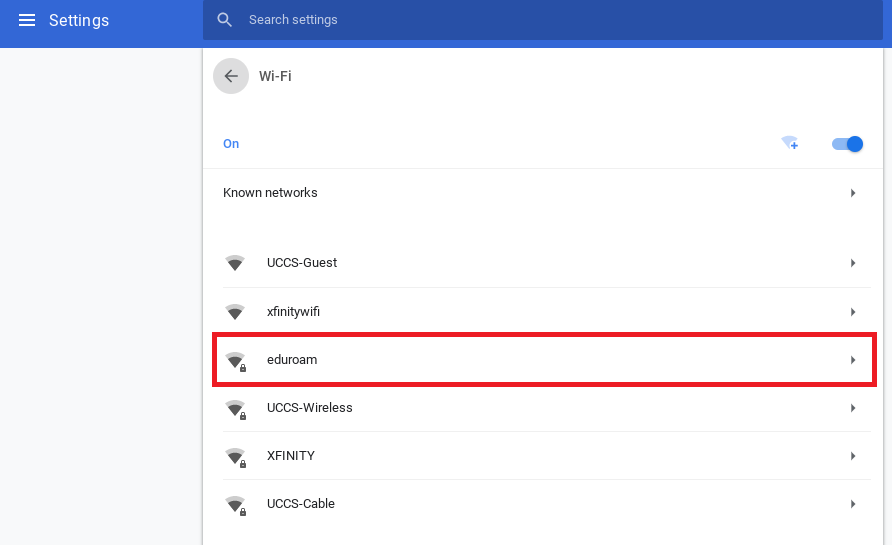
Task: Click the eduroam secured Wi-Fi icon
Action: pos(236,361)
